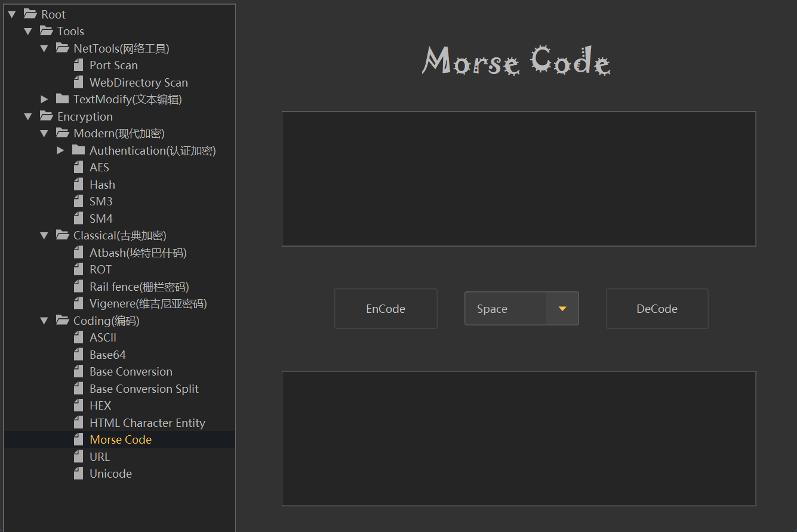Click the file icon beside ROT
Image resolution: width=797 pixels, height=532 pixels.
tap(78, 269)
